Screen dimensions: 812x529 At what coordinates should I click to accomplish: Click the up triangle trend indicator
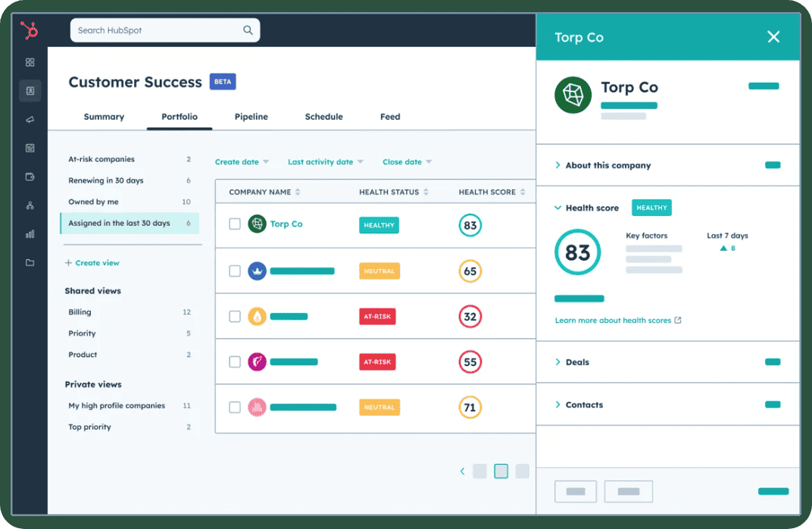pos(723,248)
